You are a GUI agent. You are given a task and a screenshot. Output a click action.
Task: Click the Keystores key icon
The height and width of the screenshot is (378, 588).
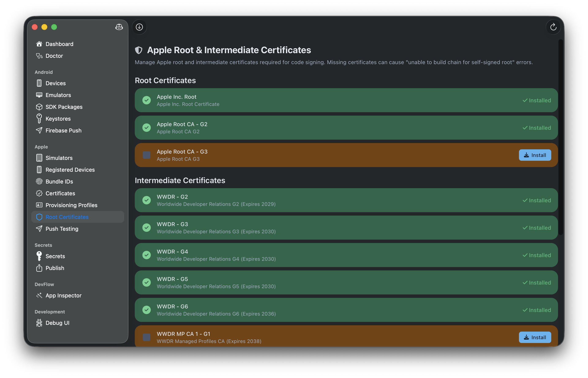39,119
